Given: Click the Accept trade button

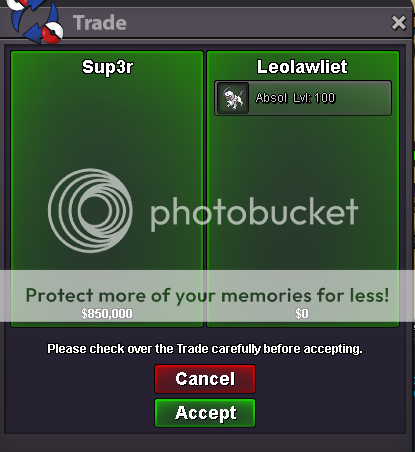Looking at the screenshot, I should [x=205, y=413].
